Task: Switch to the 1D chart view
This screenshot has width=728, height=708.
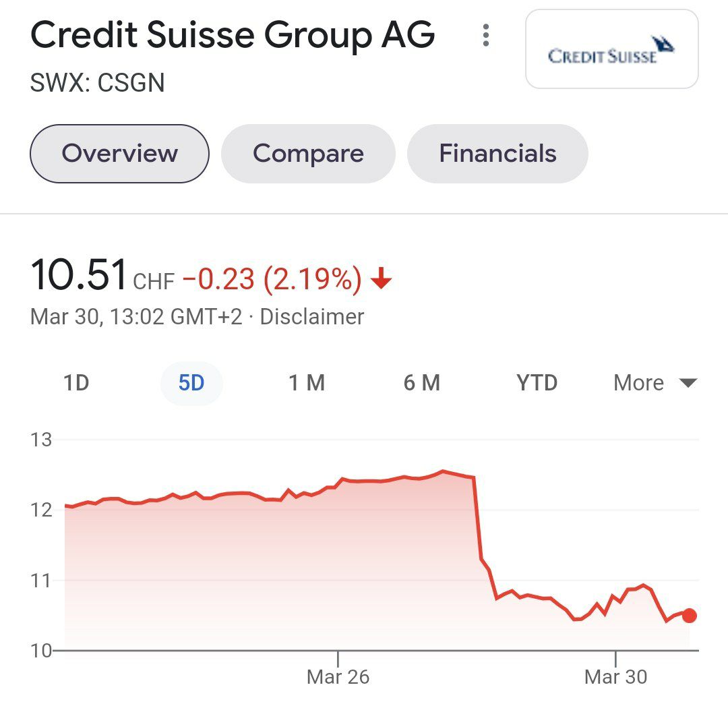Action: pos(76,382)
